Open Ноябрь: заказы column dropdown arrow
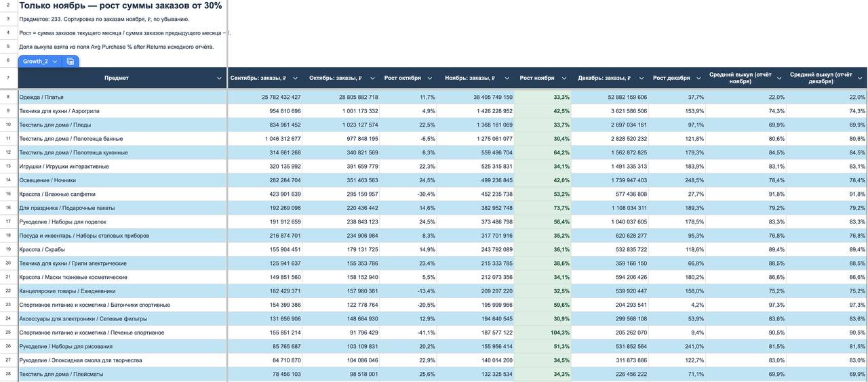Screen dimensions: 868x382 coord(507,79)
